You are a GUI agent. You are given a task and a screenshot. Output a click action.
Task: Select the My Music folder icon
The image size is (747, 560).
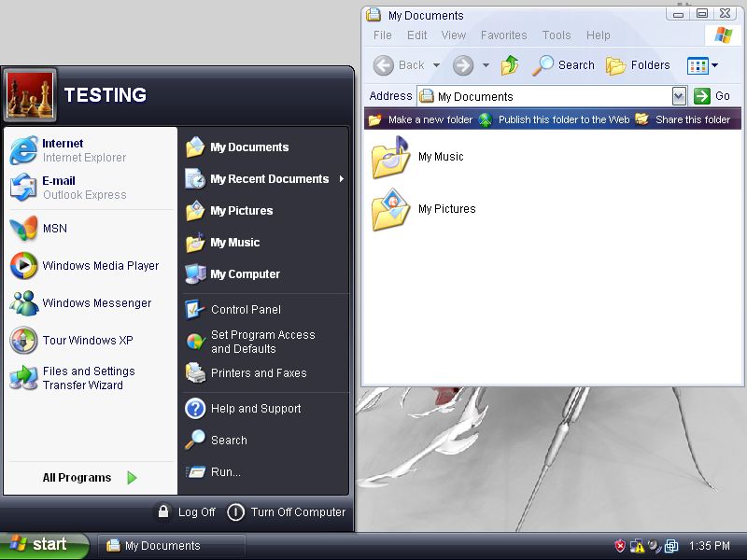point(390,157)
